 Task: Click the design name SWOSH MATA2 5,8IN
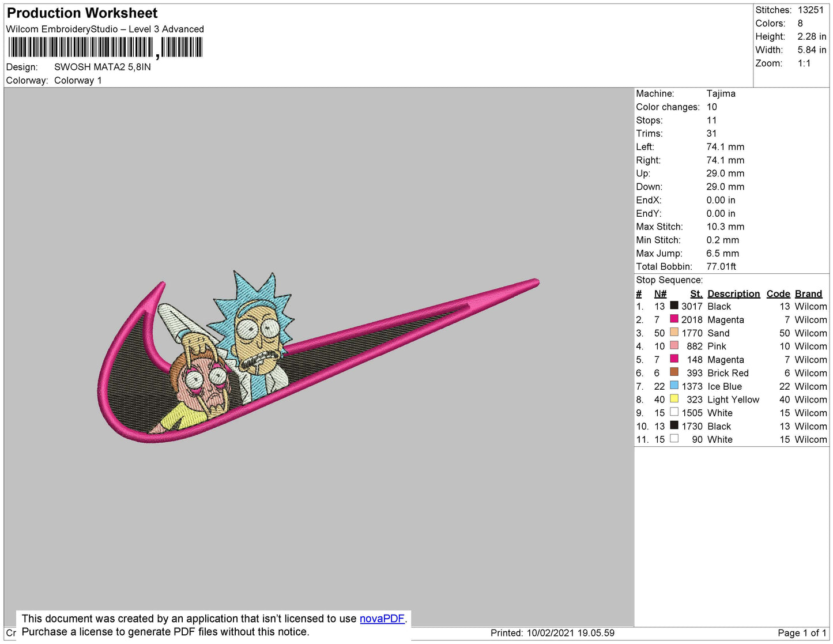click(x=103, y=67)
